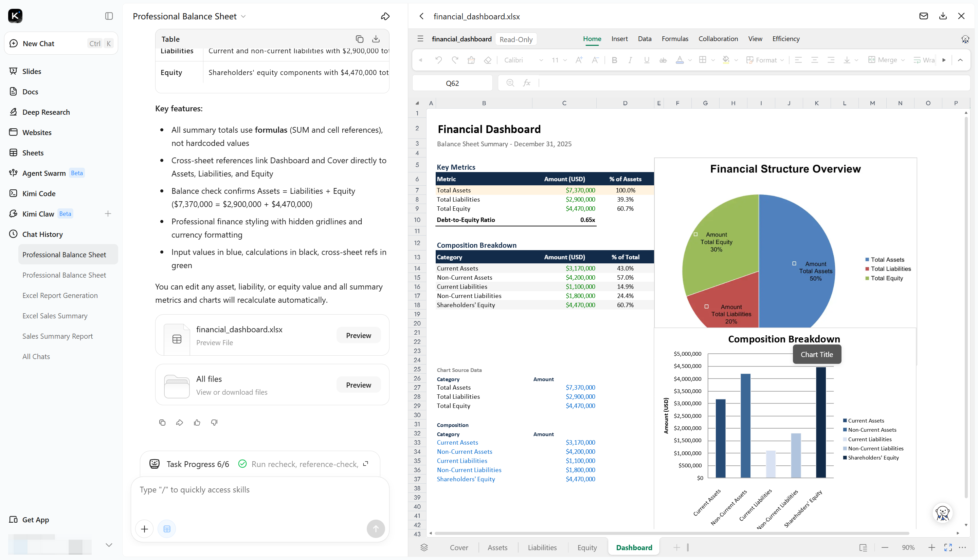The height and width of the screenshot is (560, 978).
Task: Switch to the Formulas ribbon tab
Action: tap(675, 39)
